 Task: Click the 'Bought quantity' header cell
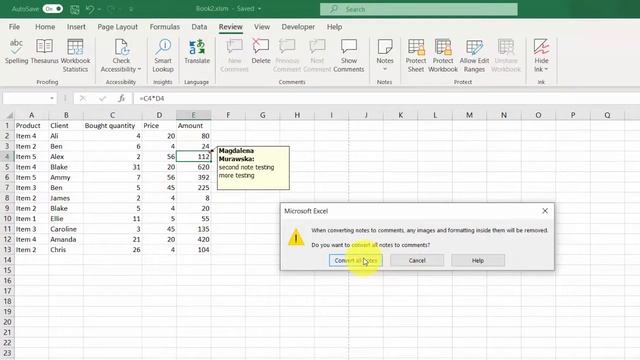click(112, 126)
